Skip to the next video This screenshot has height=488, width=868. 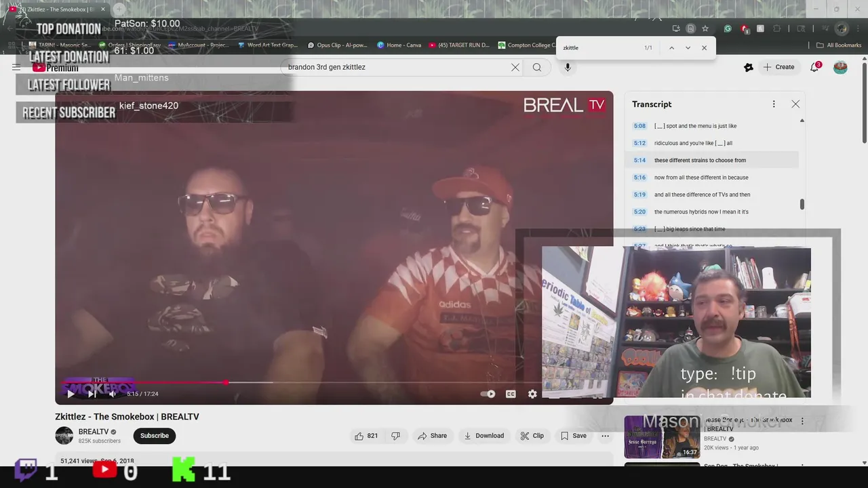92,394
